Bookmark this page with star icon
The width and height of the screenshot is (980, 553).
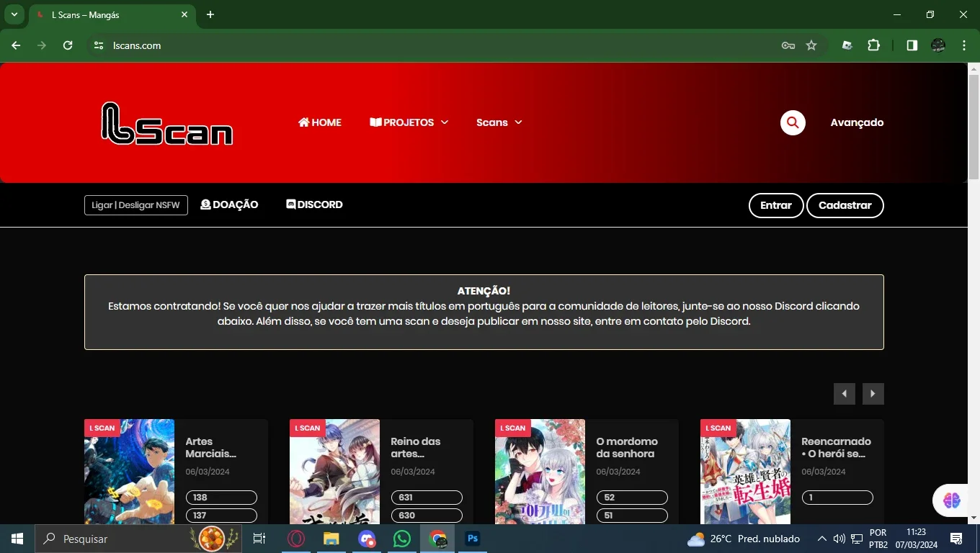pyautogui.click(x=811, y=45)
